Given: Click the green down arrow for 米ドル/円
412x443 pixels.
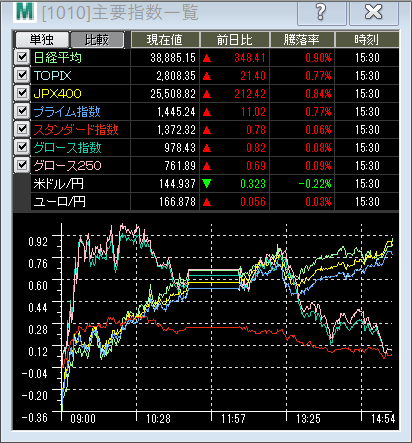Looking at the screenshot, I should pyautogui.click(x=207, y=184).
